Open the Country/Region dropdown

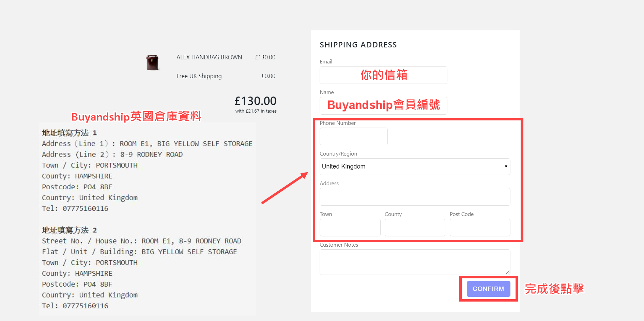coord(414,166)
